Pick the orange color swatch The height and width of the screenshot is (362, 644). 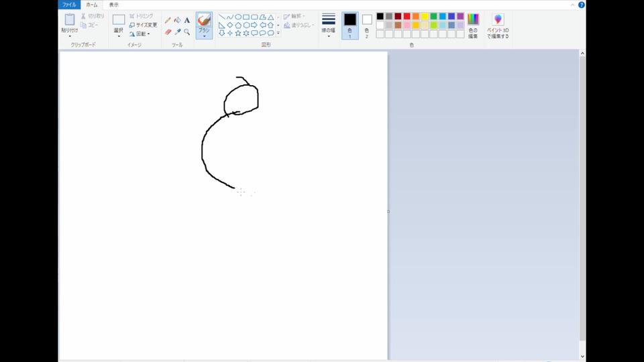[416, 16]
